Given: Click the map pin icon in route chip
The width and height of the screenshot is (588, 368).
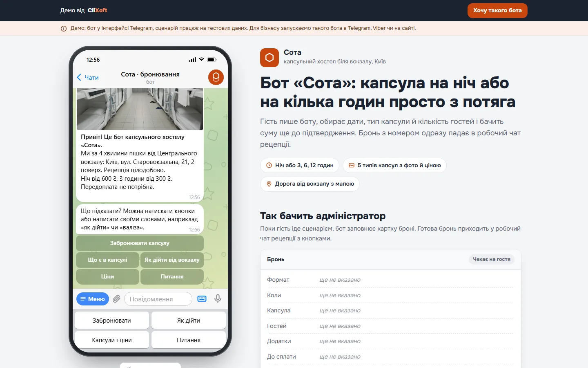Looking at the screenshot, I should (x=269, y=184).
